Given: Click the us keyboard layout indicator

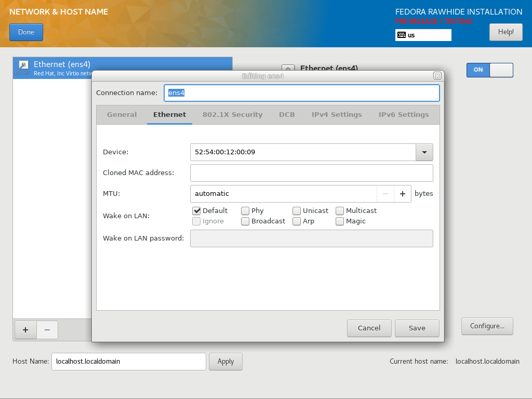Looking at the screenshot, I should (423, 35).
